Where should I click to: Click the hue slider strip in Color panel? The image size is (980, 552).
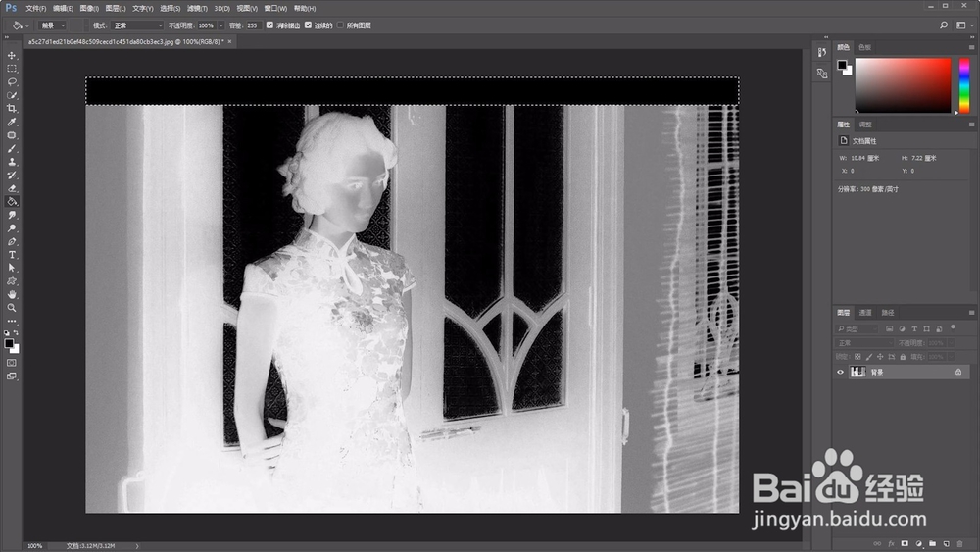point(964,85)
